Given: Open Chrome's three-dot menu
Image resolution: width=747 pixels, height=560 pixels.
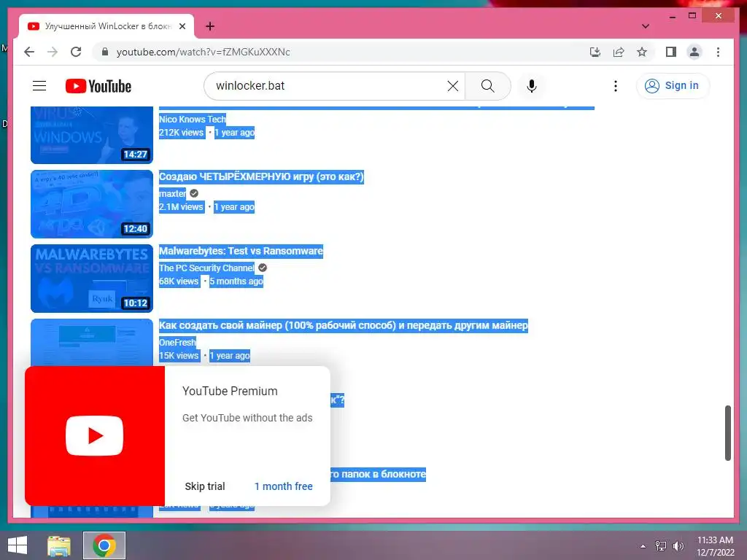Looking at the screenshot, I should tap(718, 52).
